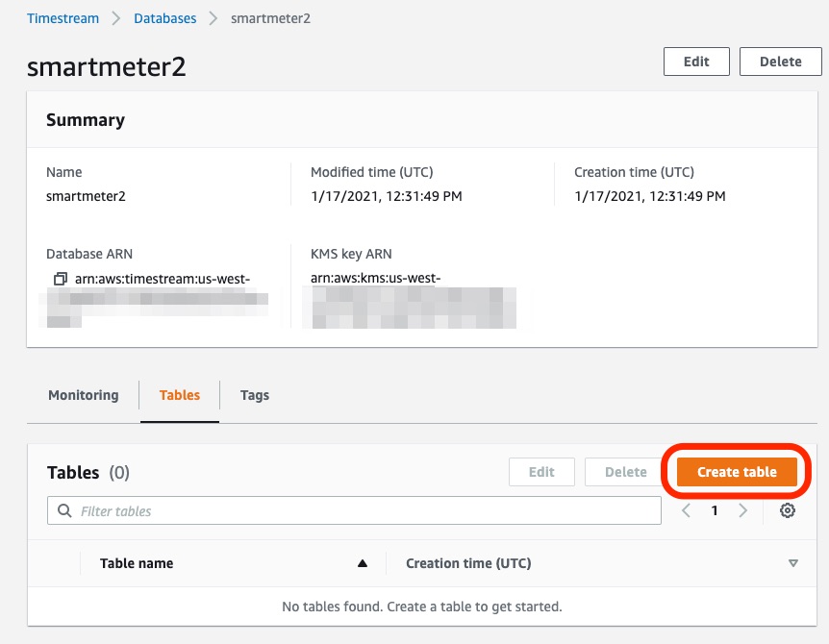Viewport: 829px width, 644px height.
Task: Select page 1 in the pagination control
Action: click(x=714, y=510)
